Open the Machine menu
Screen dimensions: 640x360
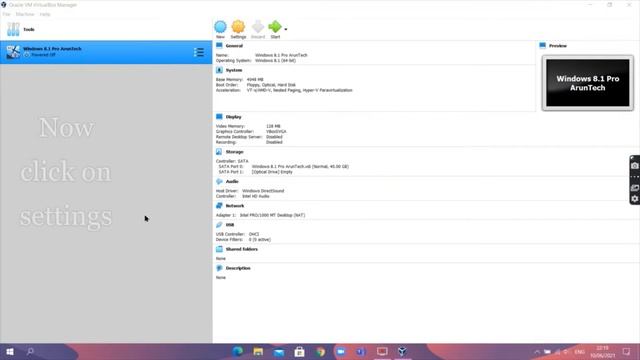[x=25, y=14]
